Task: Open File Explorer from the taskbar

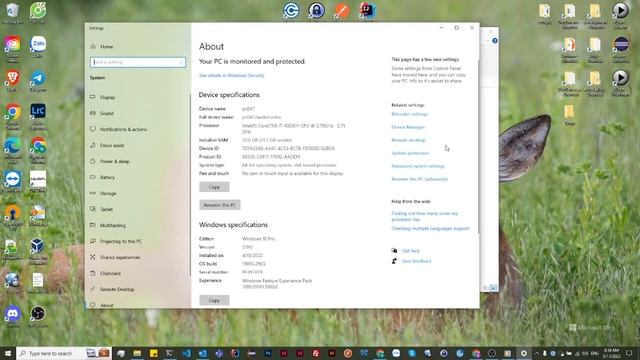Action: tap(137, 353)
